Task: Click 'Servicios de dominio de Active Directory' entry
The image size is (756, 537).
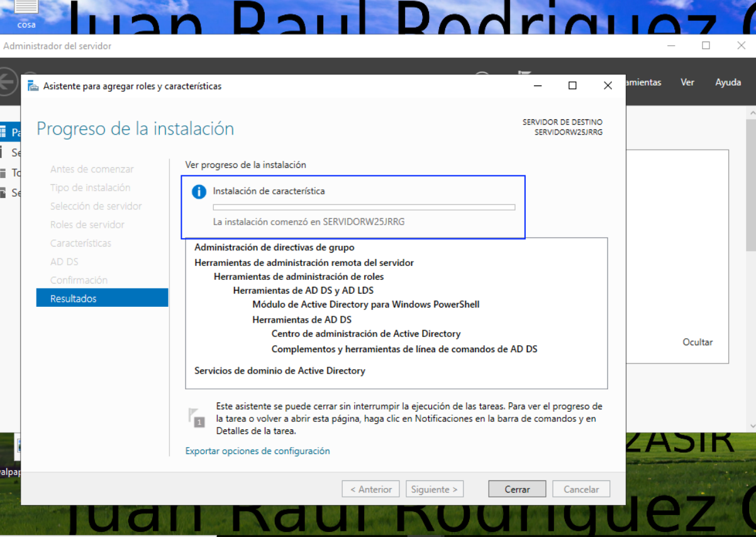Action: click(280, 371)
